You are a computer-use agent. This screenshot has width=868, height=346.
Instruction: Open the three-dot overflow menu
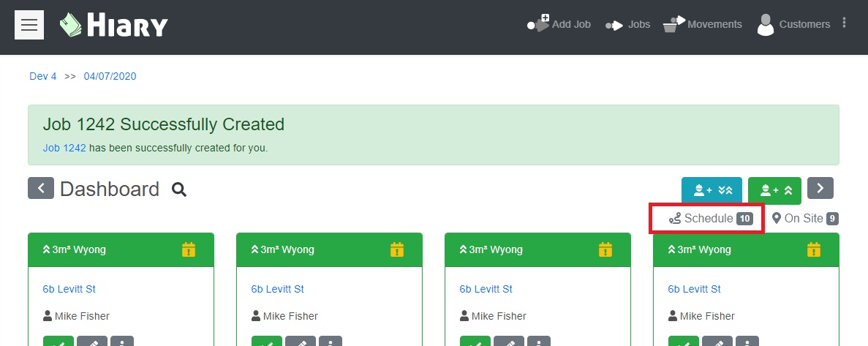[844, 22]
